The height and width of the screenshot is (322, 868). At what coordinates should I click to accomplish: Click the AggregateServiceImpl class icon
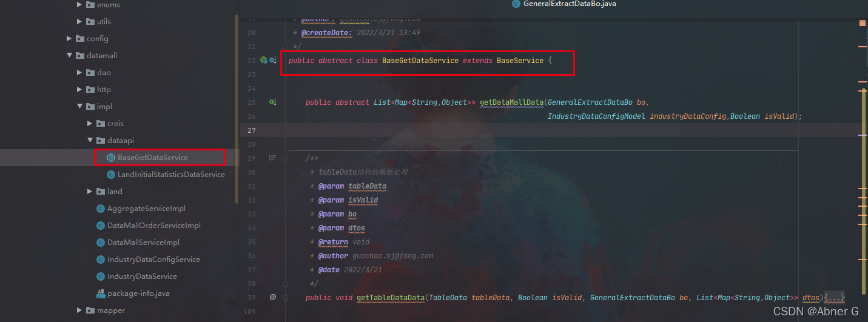tap(101, 209)
